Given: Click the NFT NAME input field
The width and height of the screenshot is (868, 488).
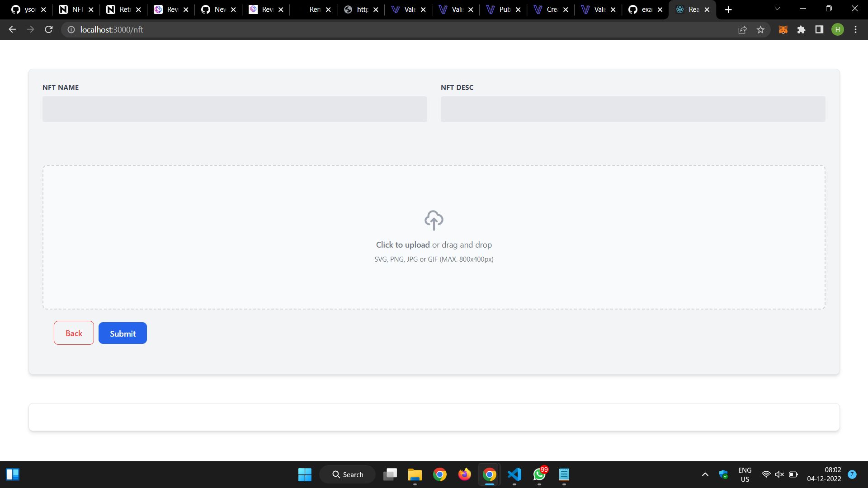Looking at the screenshot, I should click(234, 108).
